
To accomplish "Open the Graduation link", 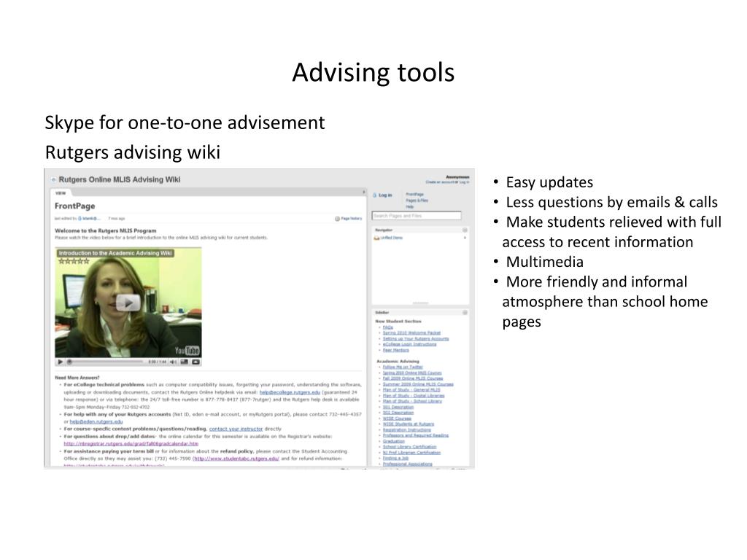I will pyautogui.click(x=393, y=441).
